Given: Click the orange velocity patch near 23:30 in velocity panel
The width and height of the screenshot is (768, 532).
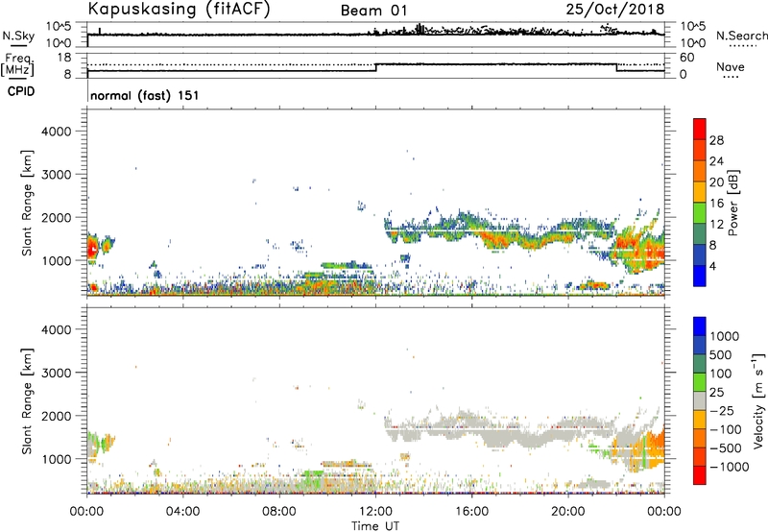Looking at the screenshot, I should coord(655,448).
